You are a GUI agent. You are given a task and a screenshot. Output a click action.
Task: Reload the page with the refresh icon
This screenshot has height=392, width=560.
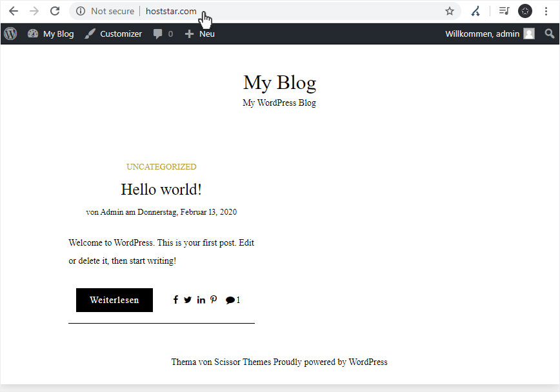point(55,11)
